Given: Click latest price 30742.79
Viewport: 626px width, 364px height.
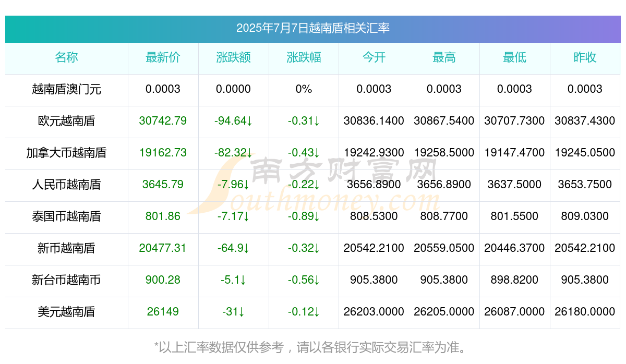Looking at the screenshot, I should [x=163, y=121].
